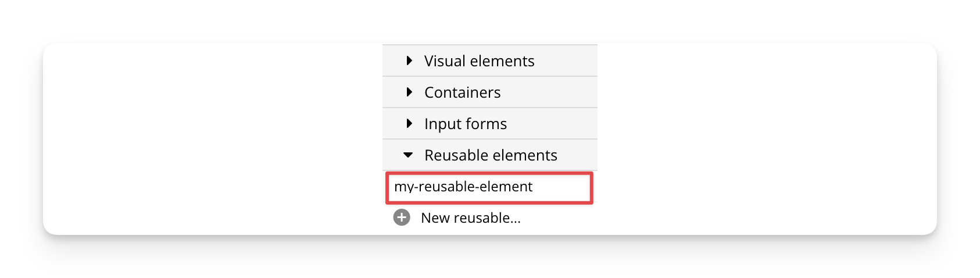Show the Input forms palette section
Screen dimensions: 980x278
pyautogui.click(x=489, y=124)
